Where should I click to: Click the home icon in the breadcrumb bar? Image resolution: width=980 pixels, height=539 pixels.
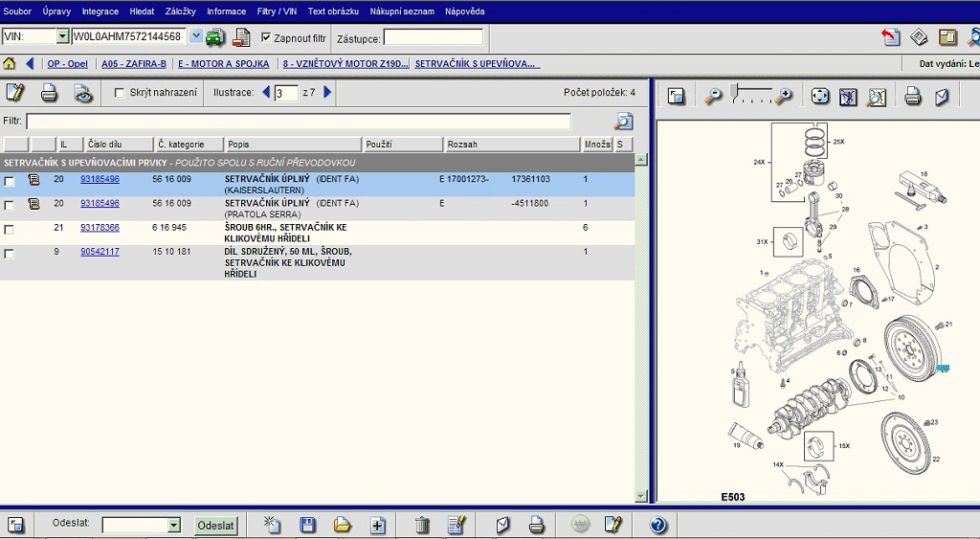click(x=10, y=64)
